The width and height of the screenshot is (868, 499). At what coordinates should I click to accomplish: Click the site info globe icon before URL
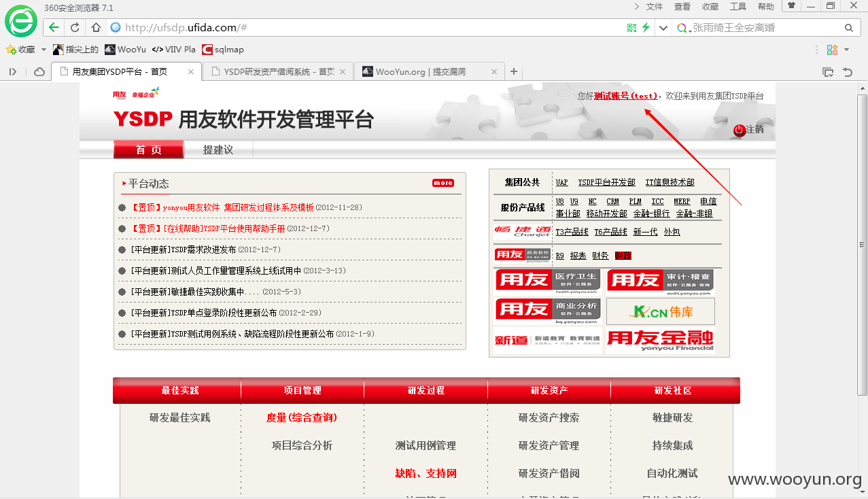click(x=116, y=28)
